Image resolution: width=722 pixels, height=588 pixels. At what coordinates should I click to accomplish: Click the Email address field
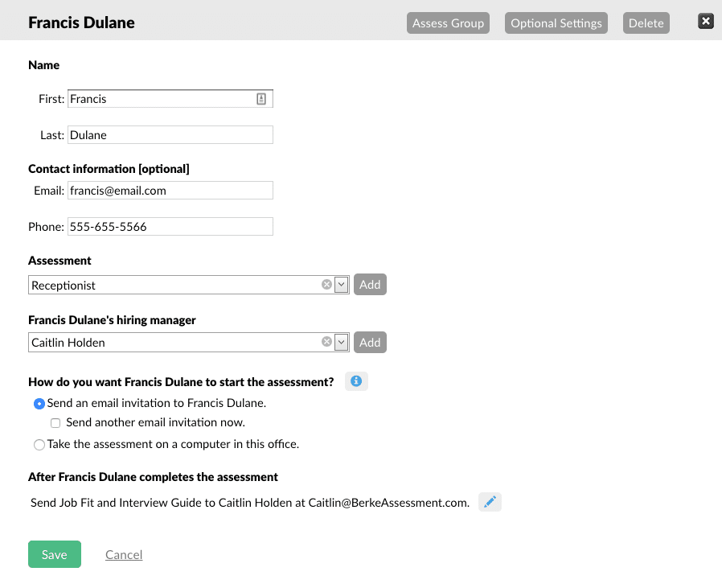click(170, 190)
